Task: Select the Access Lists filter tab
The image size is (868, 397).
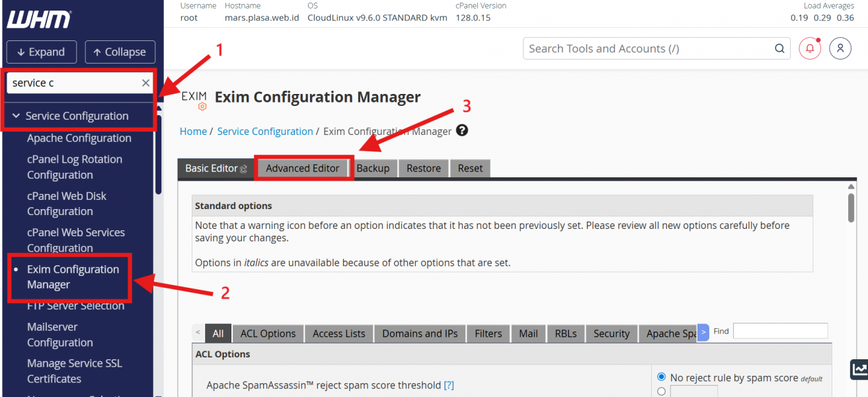Action: click(339, 333)
